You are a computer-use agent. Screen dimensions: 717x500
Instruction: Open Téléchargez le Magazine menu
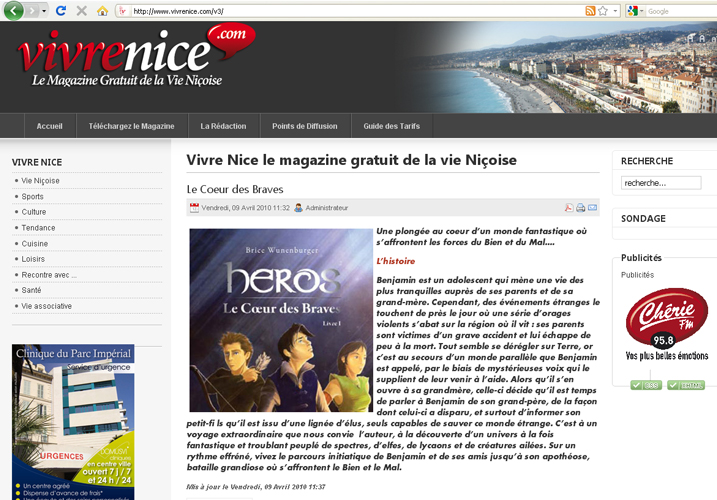point(132,126)
